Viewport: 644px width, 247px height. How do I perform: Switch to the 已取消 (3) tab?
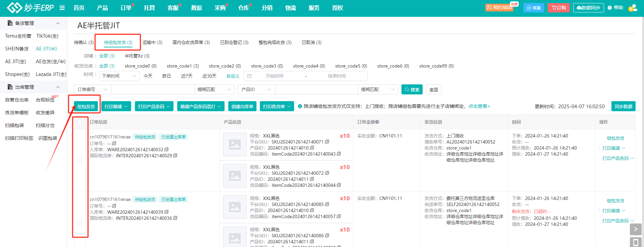point(311,42)
